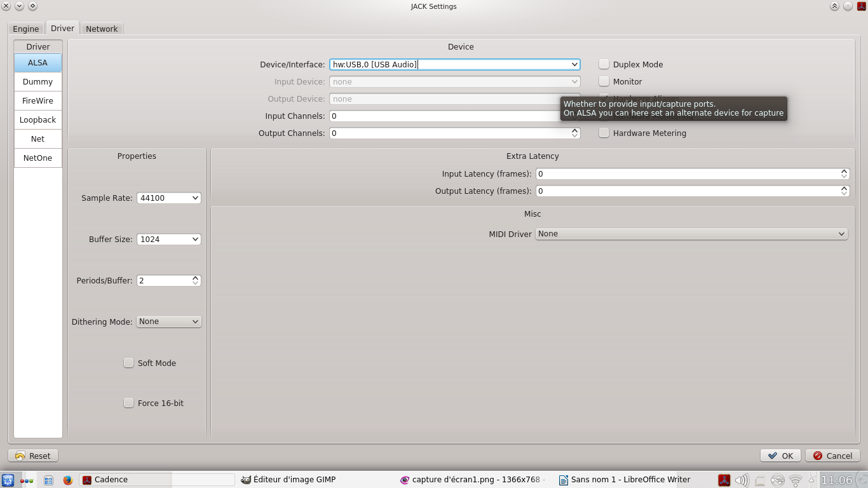Viewport: 868px width, 488px height.
Task: Open the Buffer Size dropdown
Action: pyautogui.click(x=169, y=239)
